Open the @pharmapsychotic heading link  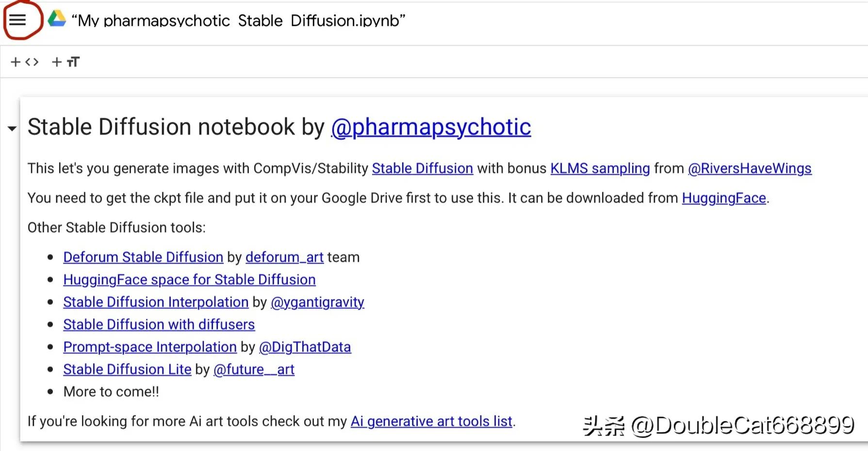(431, 127)
